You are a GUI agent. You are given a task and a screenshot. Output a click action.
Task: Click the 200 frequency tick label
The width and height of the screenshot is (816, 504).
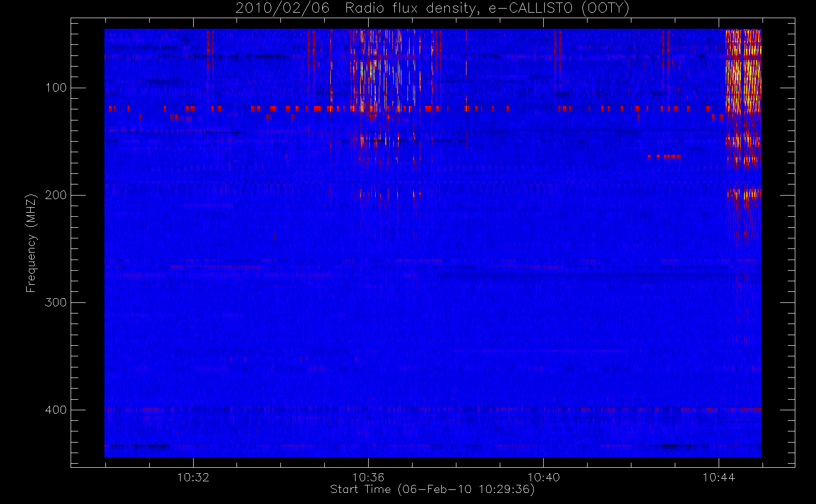click(x=56, y=195)
